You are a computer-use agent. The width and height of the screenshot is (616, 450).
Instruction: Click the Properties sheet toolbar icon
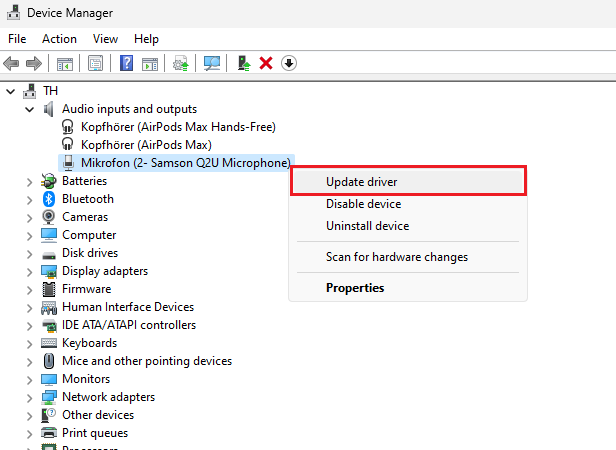click(96, 63)
